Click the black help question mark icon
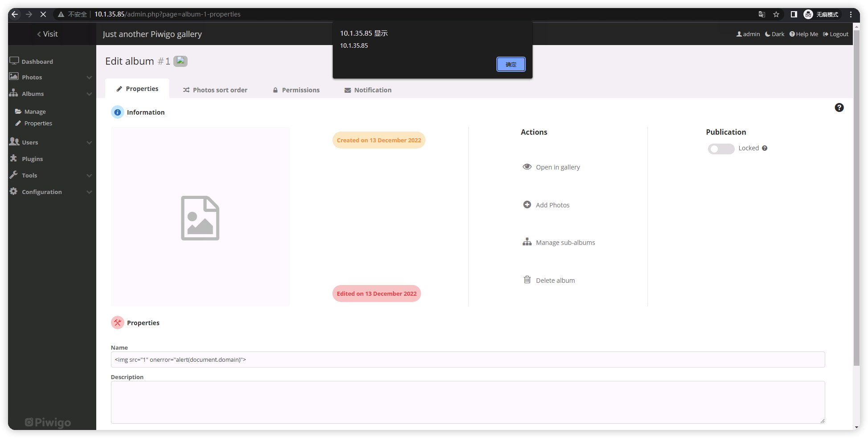This screenshot has width=868, height=438. point(839,107)
